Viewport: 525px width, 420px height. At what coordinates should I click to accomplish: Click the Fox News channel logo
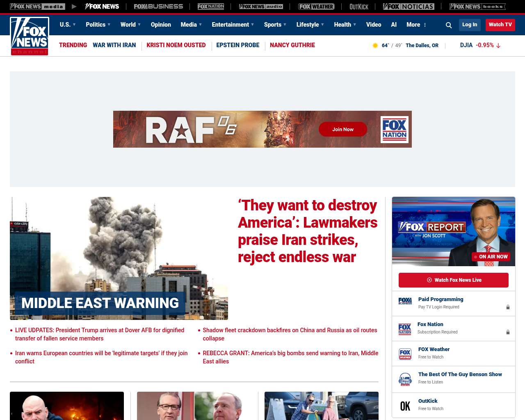[30, 36]
